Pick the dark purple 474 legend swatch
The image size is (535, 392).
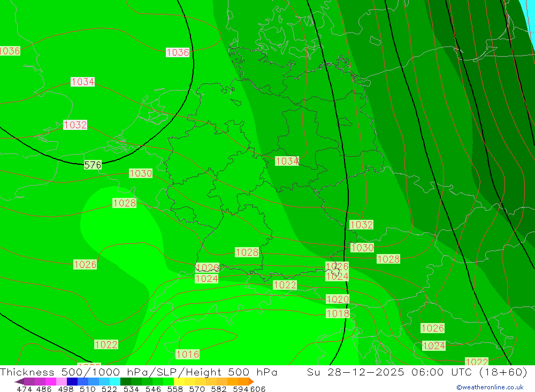29,381
